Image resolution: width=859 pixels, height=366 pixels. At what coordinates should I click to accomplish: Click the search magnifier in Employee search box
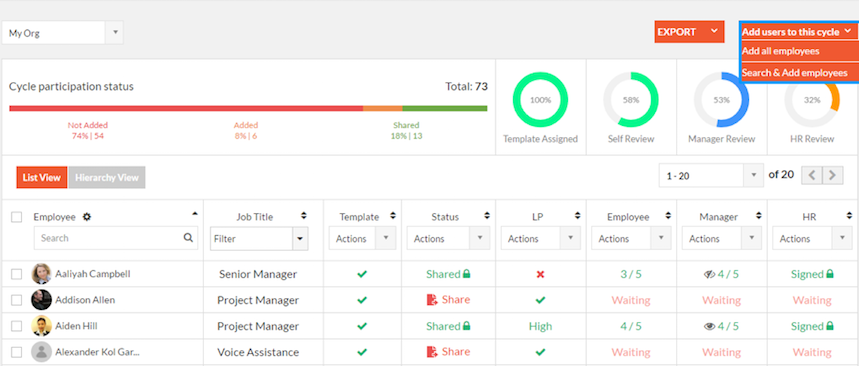click(x=188, y=238)
